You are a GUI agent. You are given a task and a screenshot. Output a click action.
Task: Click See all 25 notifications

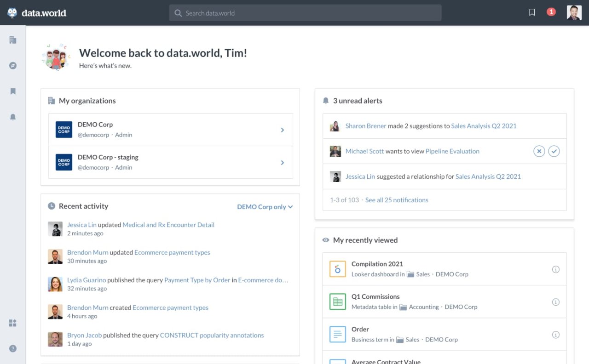pyautogui.click(x=397, y=200)
